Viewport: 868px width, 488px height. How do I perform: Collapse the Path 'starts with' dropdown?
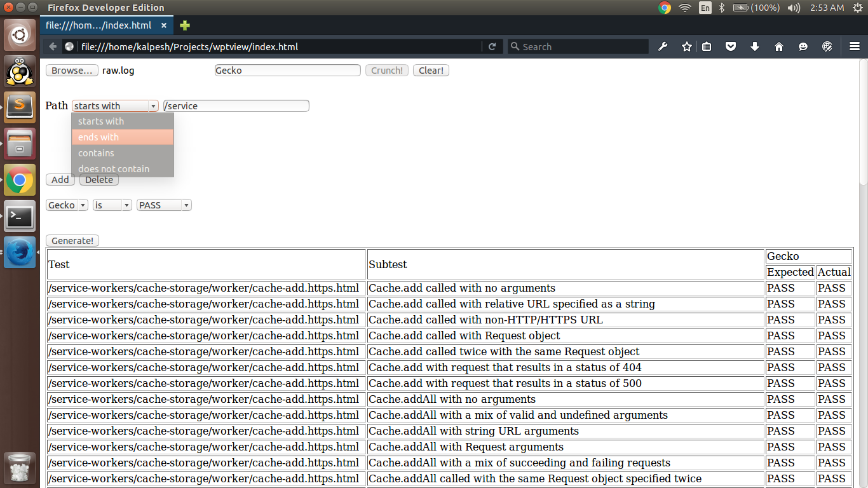(x=115, y=106)
